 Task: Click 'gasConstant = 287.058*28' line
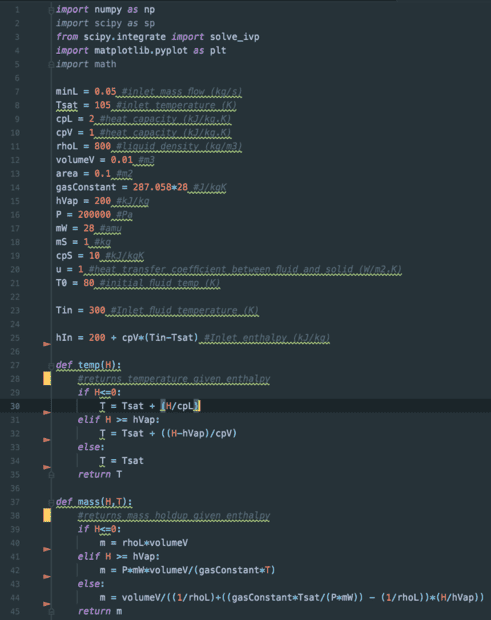pyautogui.click(x=122, y=187)
